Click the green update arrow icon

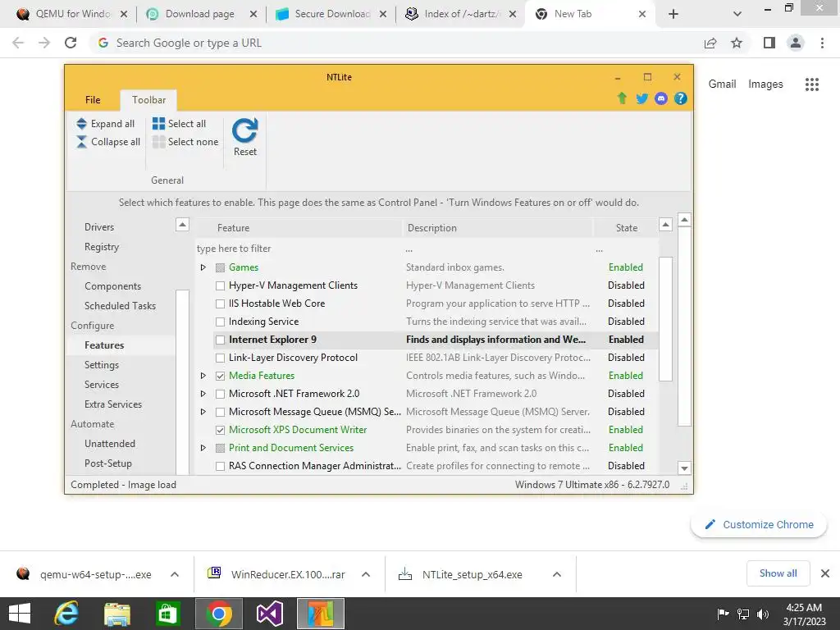click(x=622, y=98)
